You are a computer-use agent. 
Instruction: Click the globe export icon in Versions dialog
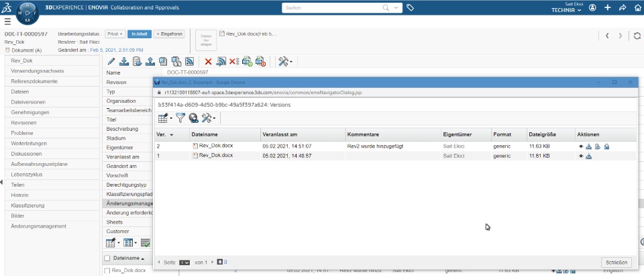[x=193, y=118]
